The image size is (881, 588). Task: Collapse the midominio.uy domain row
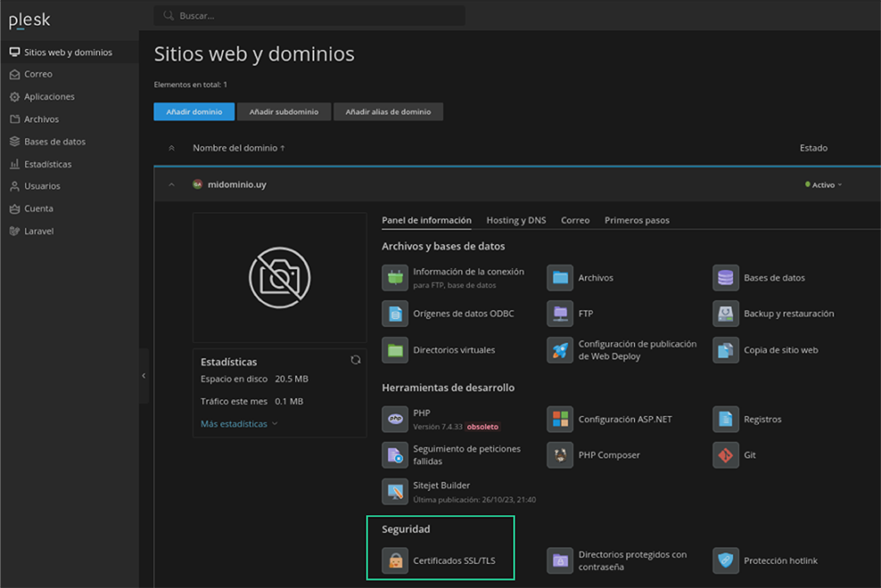(171, 185)
